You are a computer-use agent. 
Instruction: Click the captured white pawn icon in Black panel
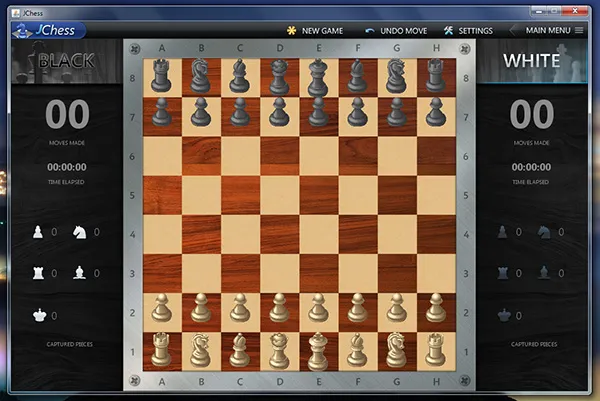(39, 232)
